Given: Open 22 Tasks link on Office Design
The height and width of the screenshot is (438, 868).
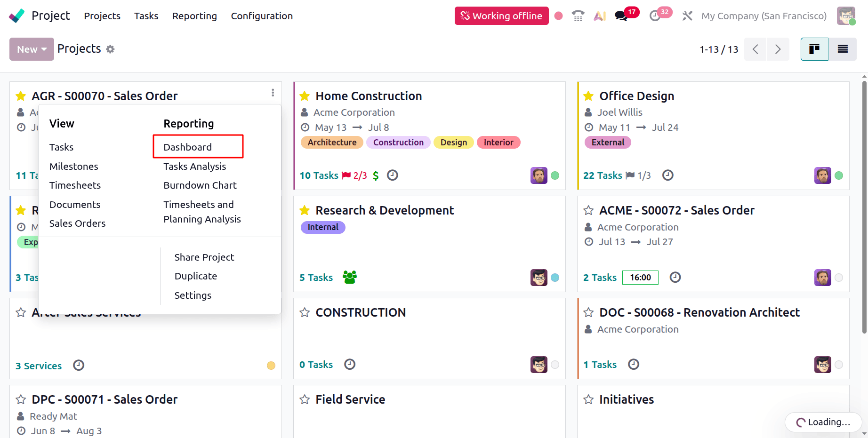Looking at the screenshot, I should tap(603, 175).
